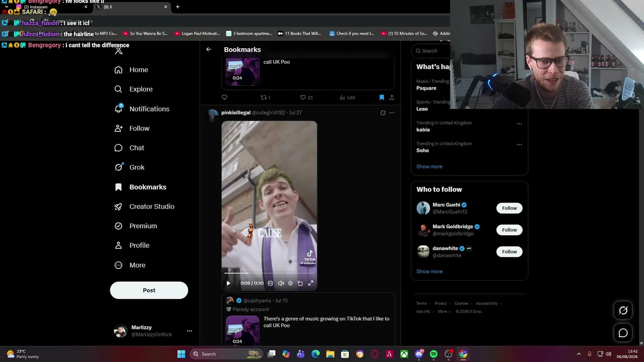Seek along the video progress bar
The image size is (644, 362).
269,274
